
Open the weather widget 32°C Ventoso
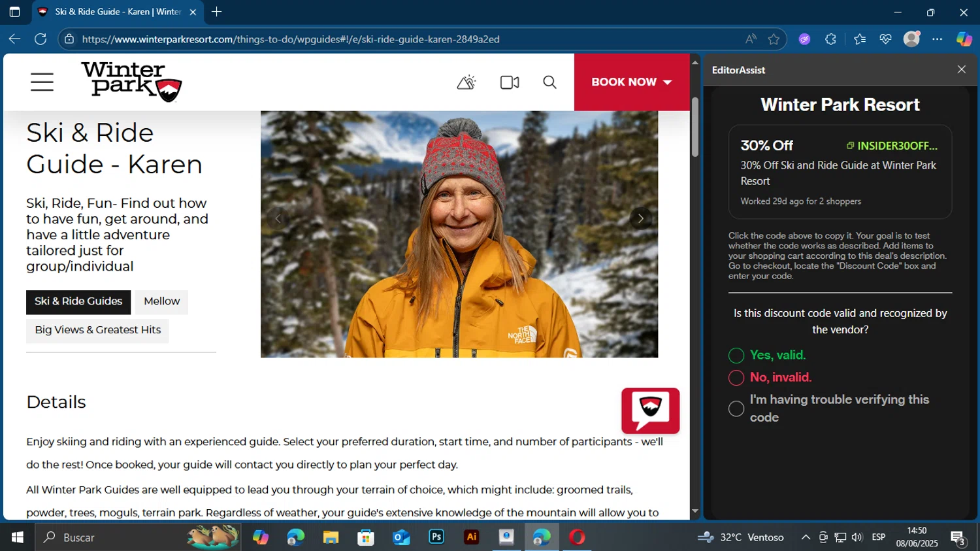click(741, 537)
